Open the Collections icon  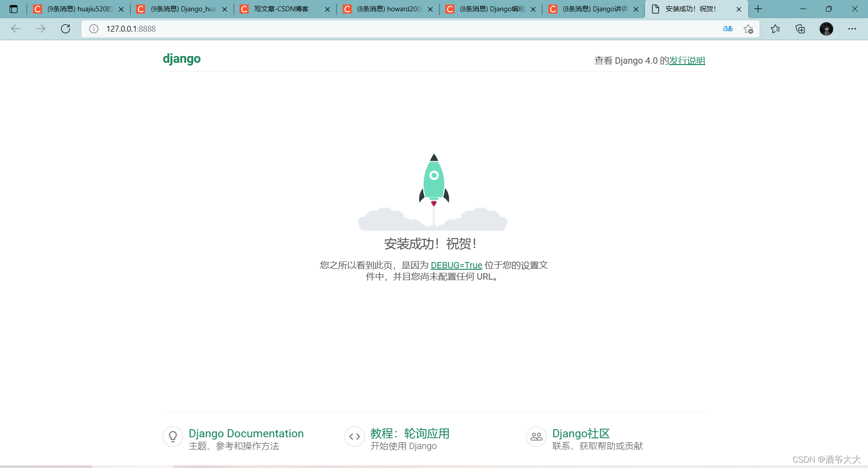click(x=800, y=29)
